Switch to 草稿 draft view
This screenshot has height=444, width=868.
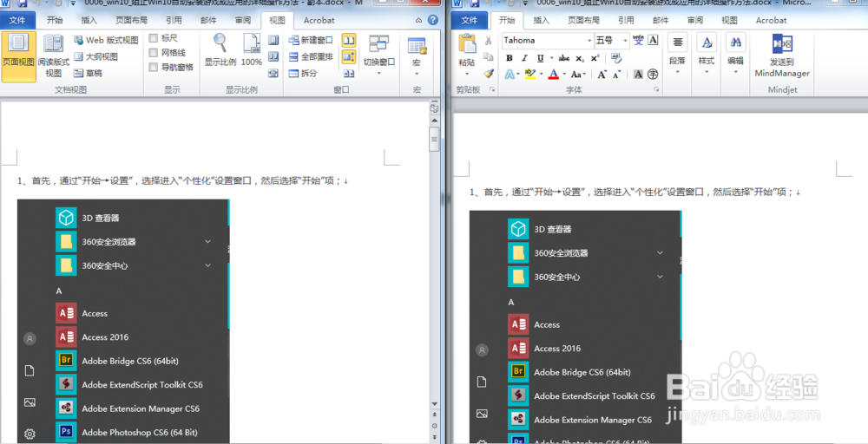(x=88, y=73)
